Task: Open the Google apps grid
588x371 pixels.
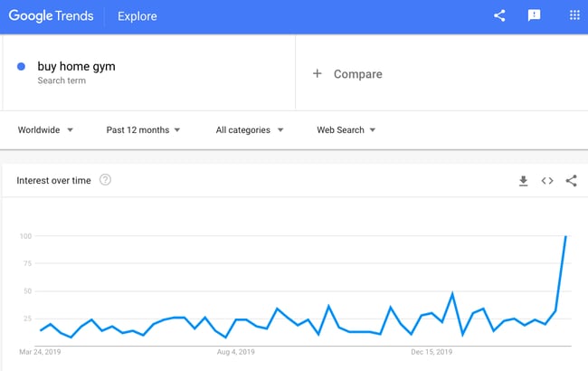Action: click(x=574, y=15)
